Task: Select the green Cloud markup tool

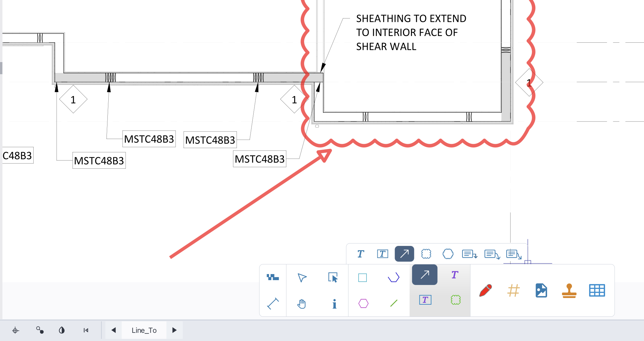Action: (x=455, y=300)
